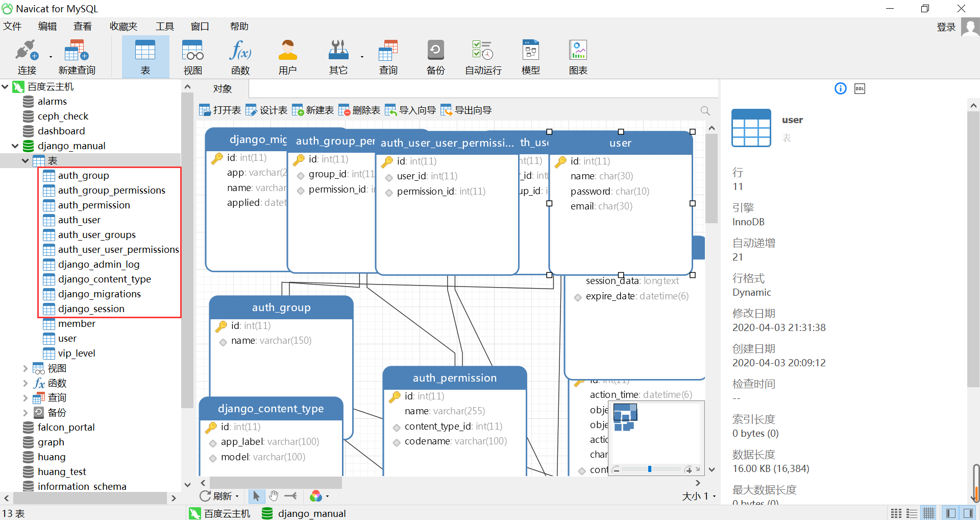This screenshot has width=980, height=520.
Task: Click the zoom slider in the ER overview box
Action: coord(651,469)
